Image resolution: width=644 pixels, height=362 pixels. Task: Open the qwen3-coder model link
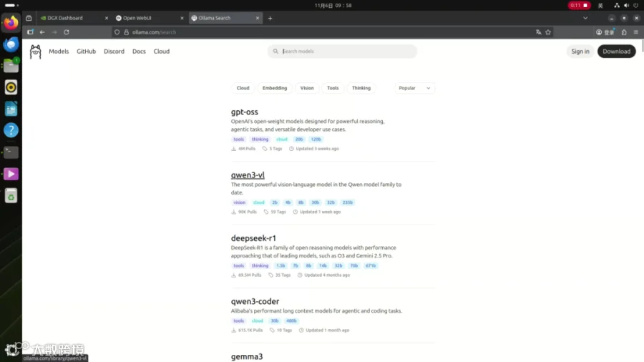(255, 301)
